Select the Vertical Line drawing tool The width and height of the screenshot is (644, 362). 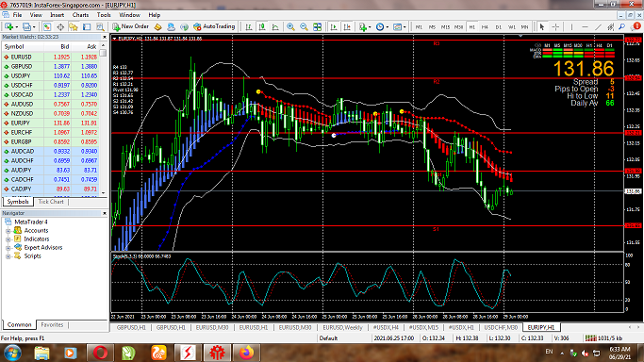pyautogui.click(x=571, y=26)
